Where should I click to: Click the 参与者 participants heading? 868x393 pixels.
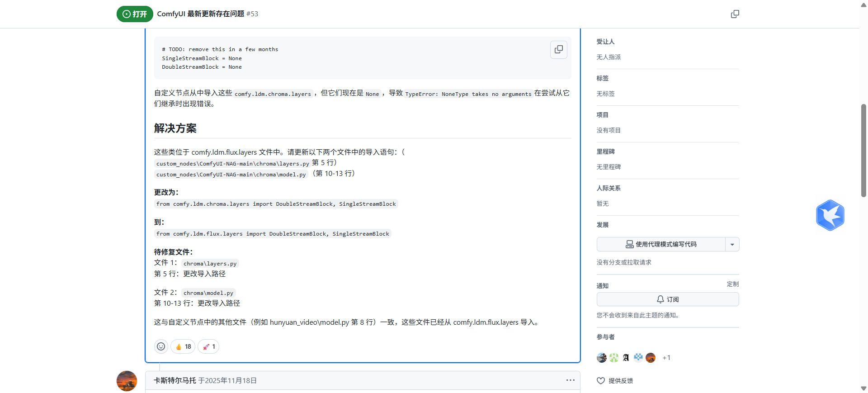(x=605, y=337)
